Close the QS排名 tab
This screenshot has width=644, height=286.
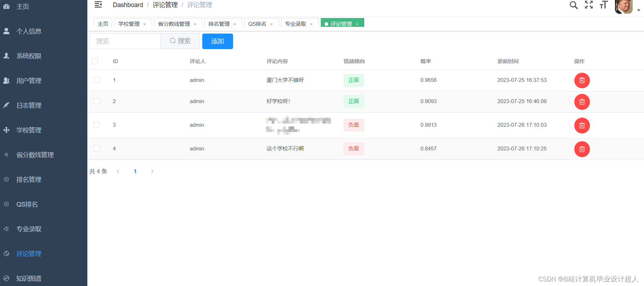271,24
